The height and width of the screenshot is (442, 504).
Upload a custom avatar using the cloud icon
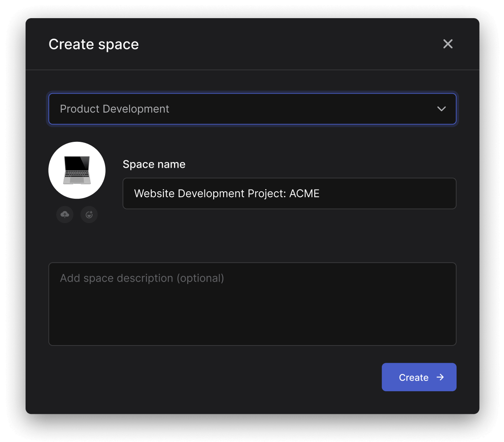point(65,214)
